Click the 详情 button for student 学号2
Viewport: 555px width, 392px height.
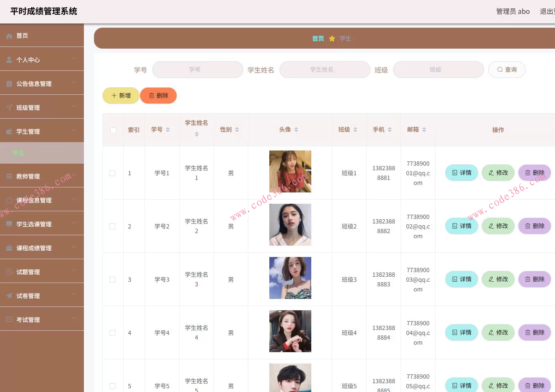tap(461, 226)
